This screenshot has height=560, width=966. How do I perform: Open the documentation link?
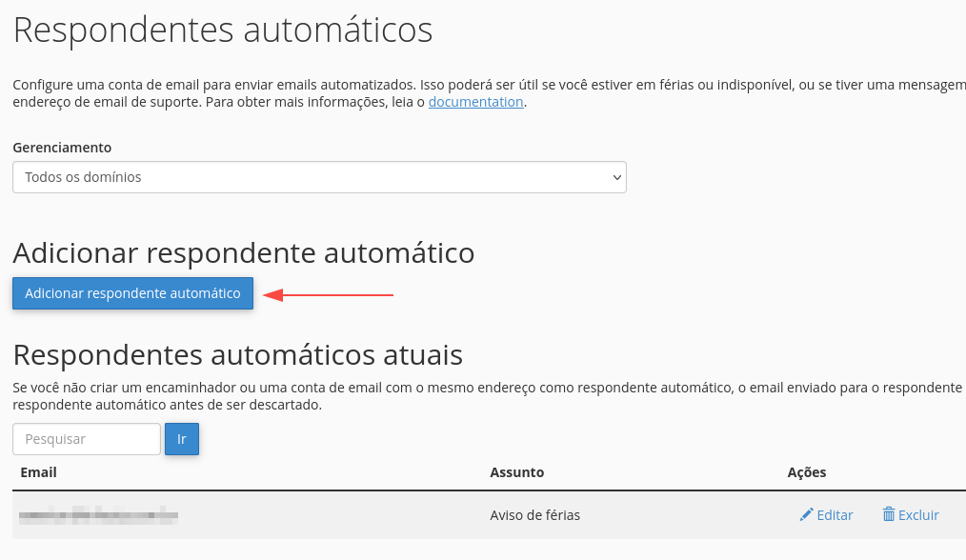pos(475,102)
